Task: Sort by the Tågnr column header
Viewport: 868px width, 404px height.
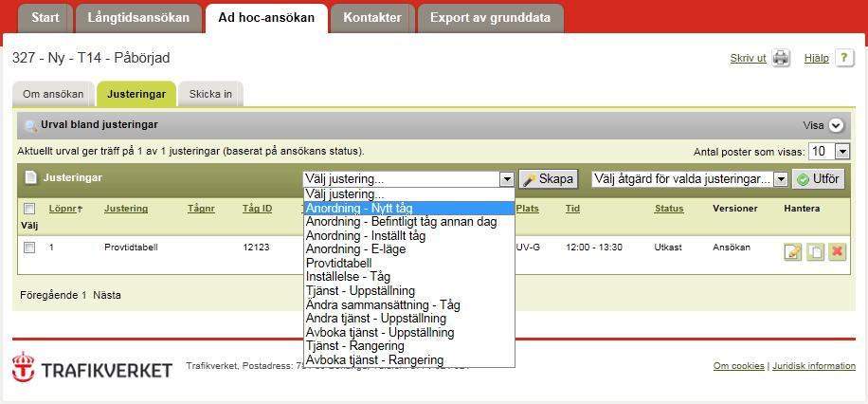Action: pos(200,209)
